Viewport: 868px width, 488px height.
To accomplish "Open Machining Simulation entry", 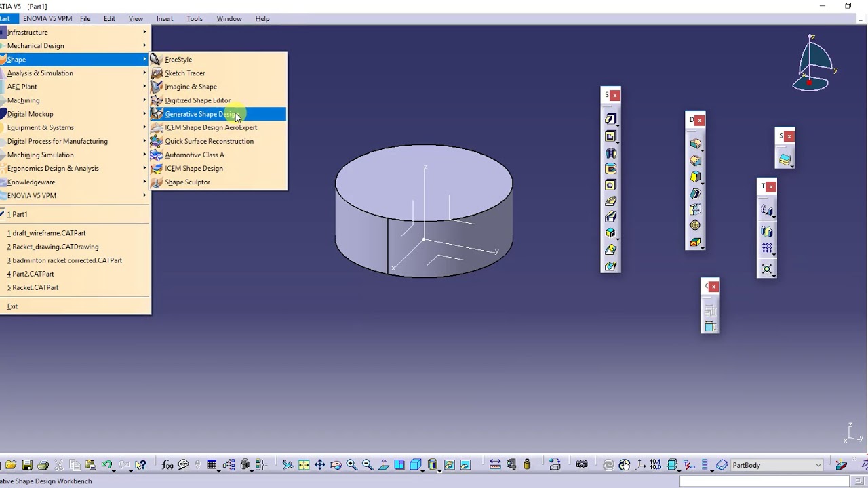I will 75,155.
